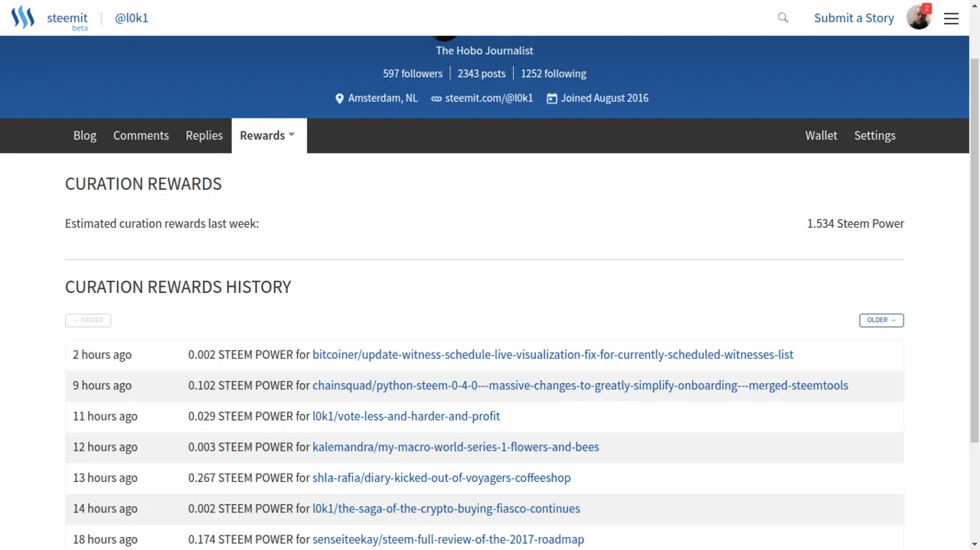The height and width of the screenshot is (550, 980).
Task: Click 'Amsterdam, NL' location text
Action: 383,98
